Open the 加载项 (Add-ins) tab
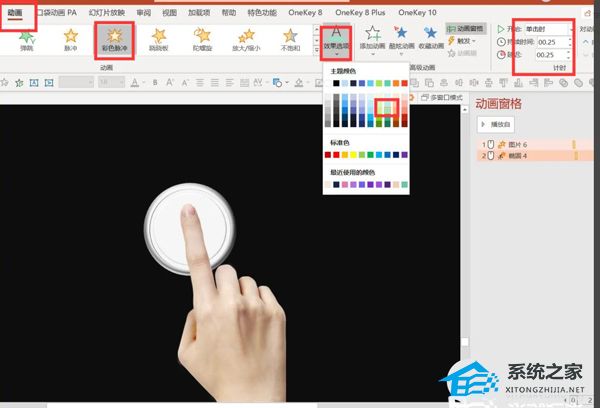 [199, 13]
